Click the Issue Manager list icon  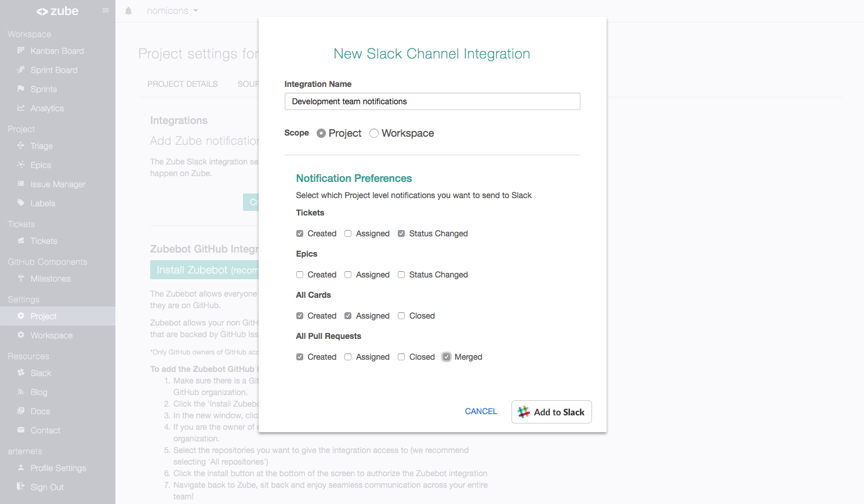(21, 184)
